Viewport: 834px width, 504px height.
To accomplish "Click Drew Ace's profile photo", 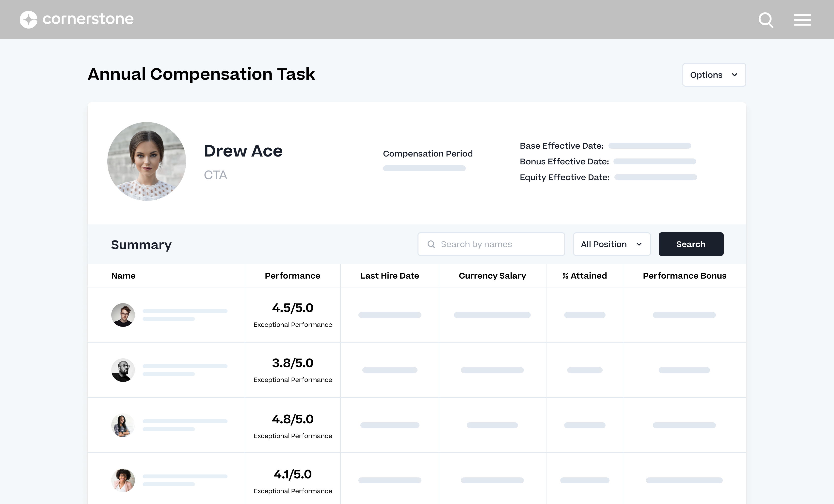I will pos(146,161).
